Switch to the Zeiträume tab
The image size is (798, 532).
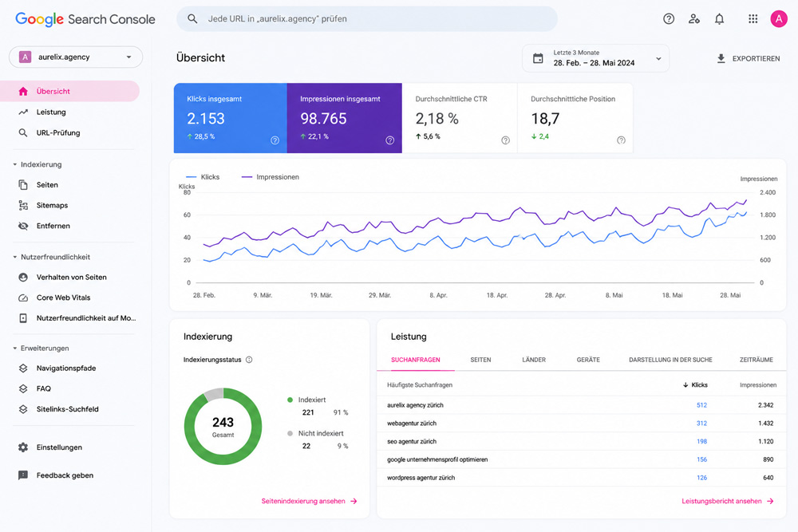click(757, 360)
